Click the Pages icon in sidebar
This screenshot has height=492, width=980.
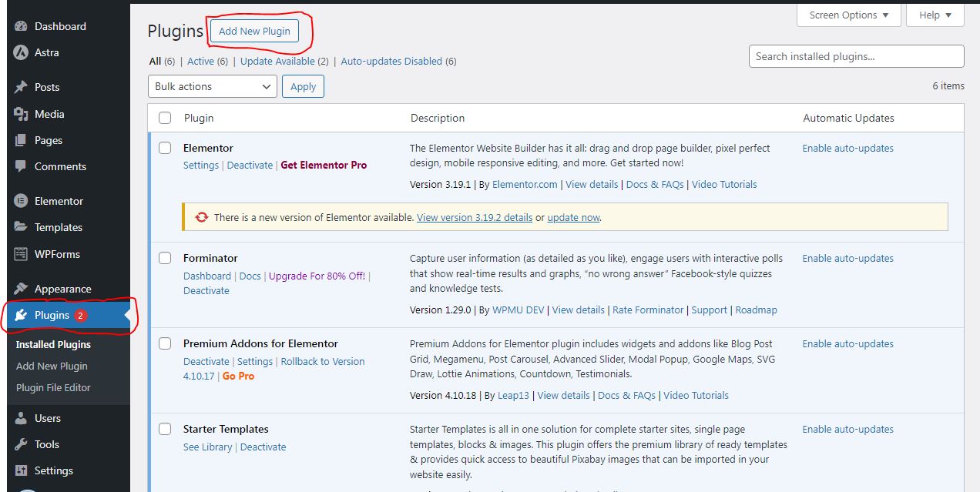tap(21, 140)
